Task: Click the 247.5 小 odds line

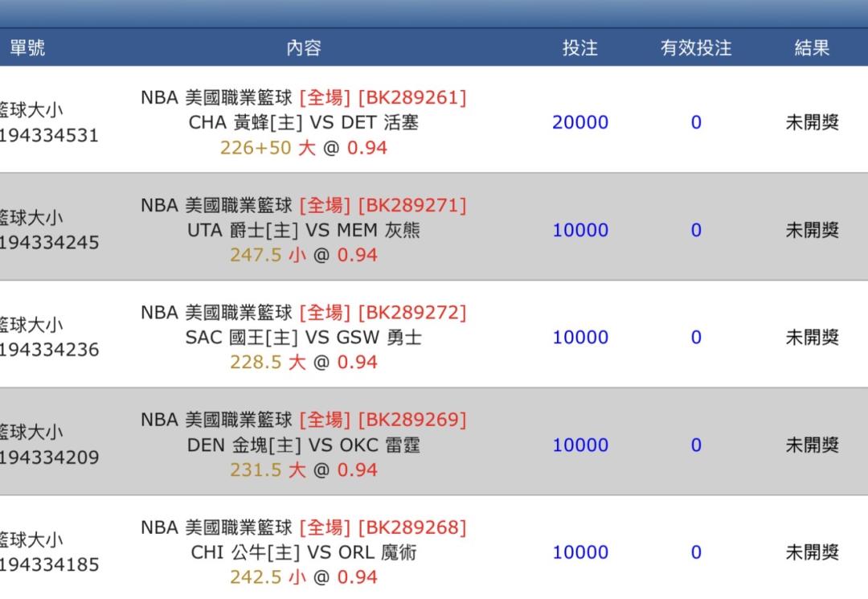Action: [x=268, y=256]
